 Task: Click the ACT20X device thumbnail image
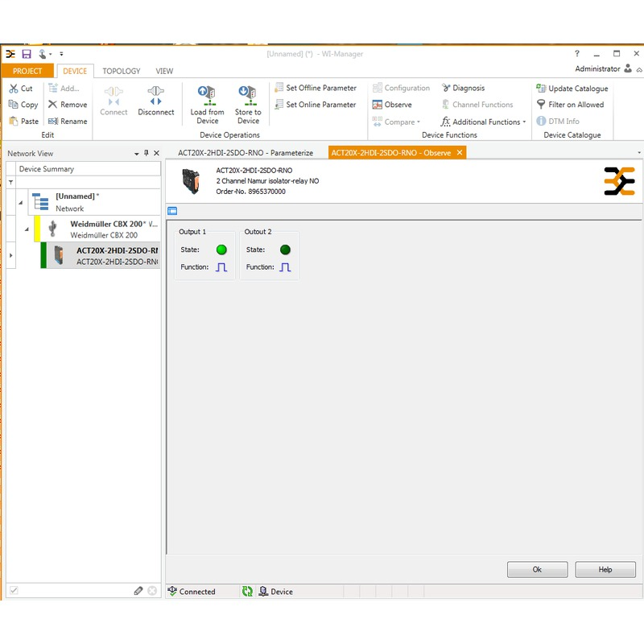191,181
